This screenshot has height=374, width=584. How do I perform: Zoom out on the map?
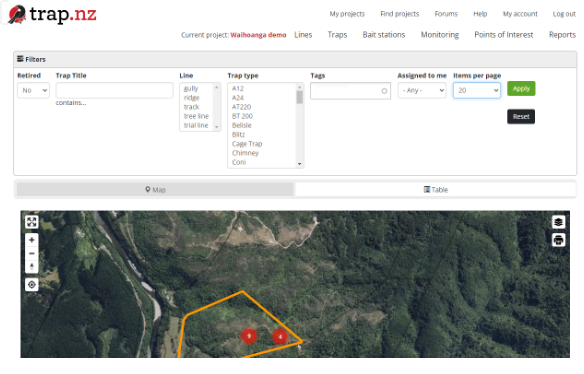[x=32, y=253]
